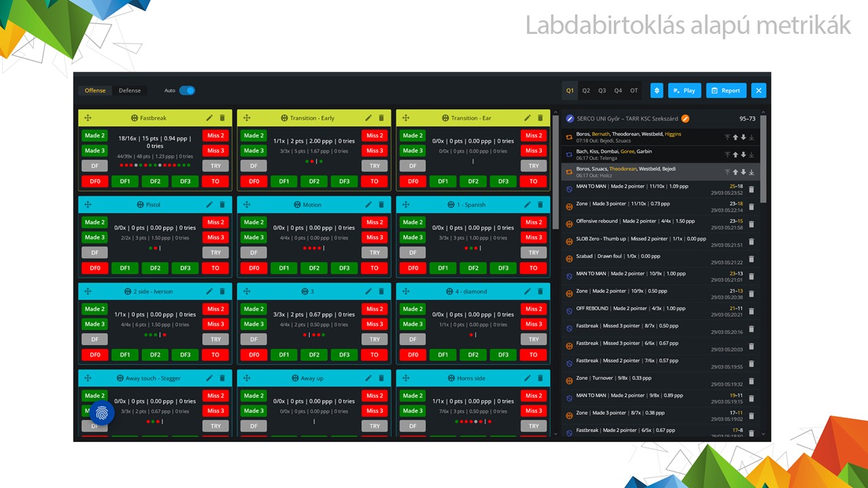Select the Q2 quarter tab

[586, 90]
